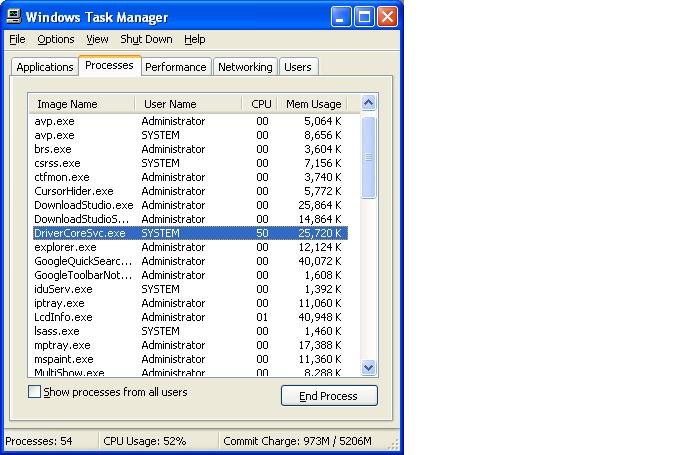Open the File menu
The height and width of the screenshot is (455, 680).
click(17, 39)
